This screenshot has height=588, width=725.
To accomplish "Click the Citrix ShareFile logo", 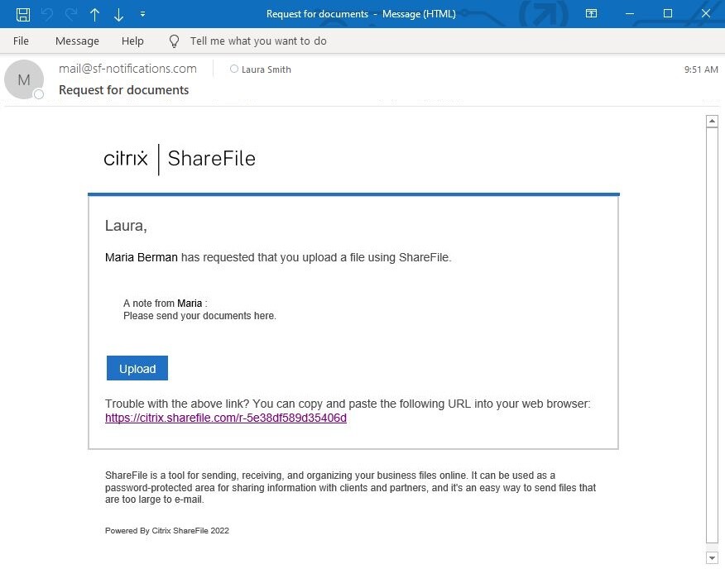I will 180,159.
